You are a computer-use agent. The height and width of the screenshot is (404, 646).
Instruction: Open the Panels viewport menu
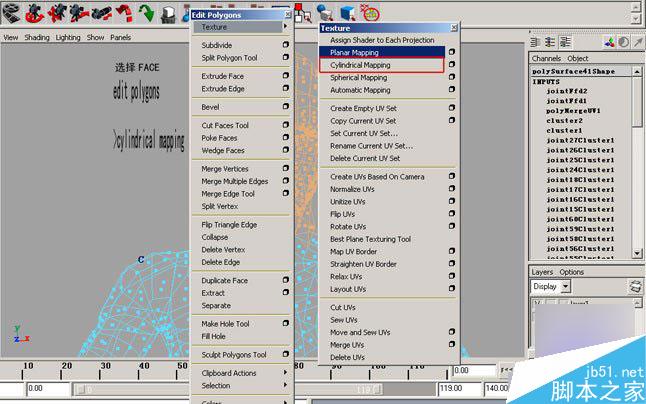(120, 37)
